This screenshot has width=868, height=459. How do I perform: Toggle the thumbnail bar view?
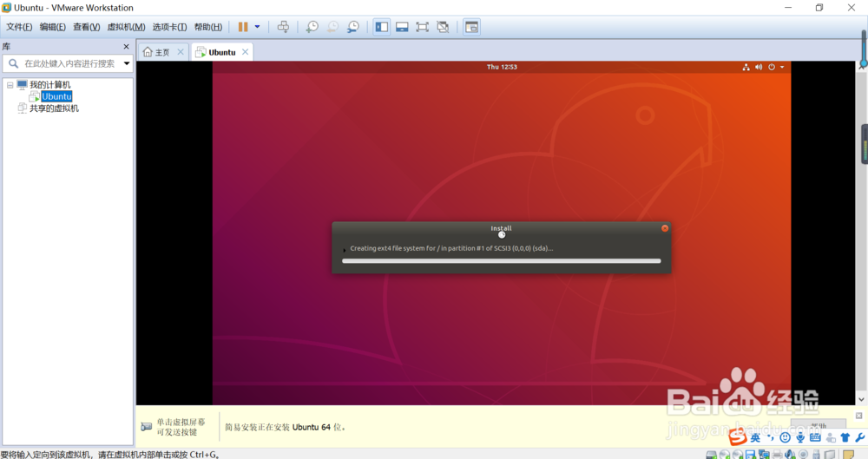point(402,27)
